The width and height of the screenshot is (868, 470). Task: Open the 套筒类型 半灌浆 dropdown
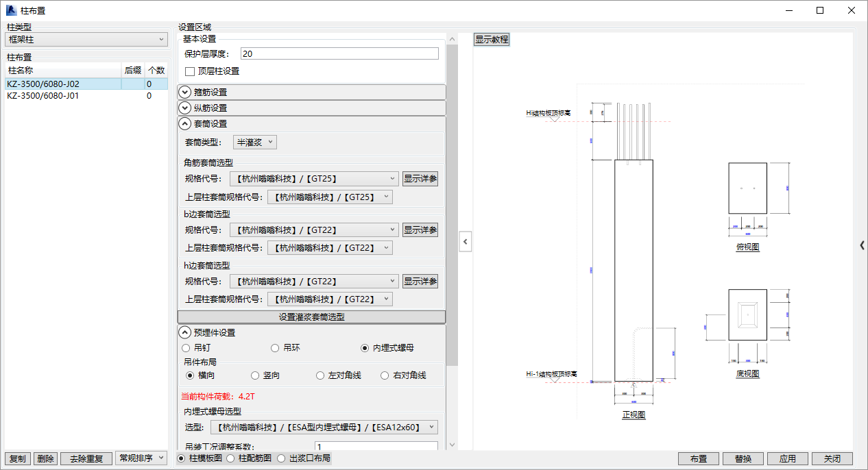(255, 143)
